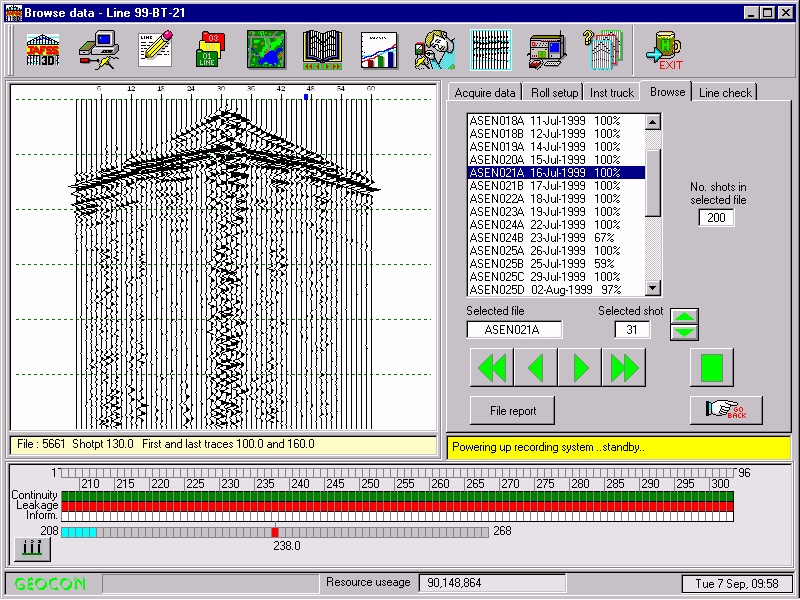Jump to first shot with double-left arrows

[x=492, y=367]
